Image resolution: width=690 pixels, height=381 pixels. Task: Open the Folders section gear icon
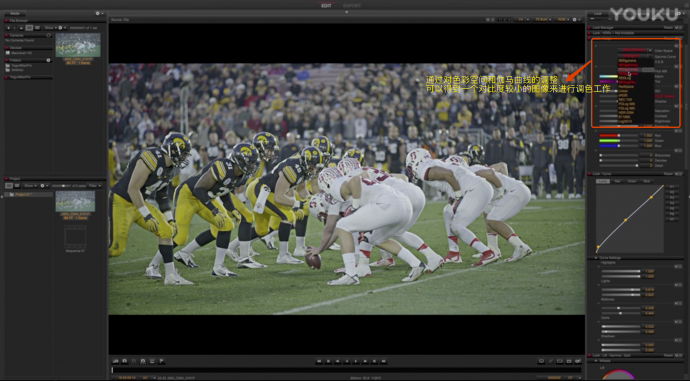coord(48,60)
